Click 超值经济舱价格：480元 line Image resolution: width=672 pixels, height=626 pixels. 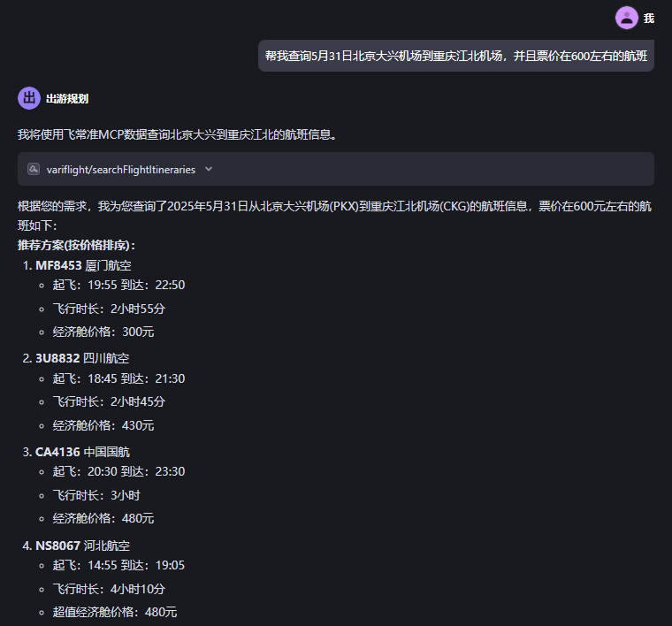115,612
